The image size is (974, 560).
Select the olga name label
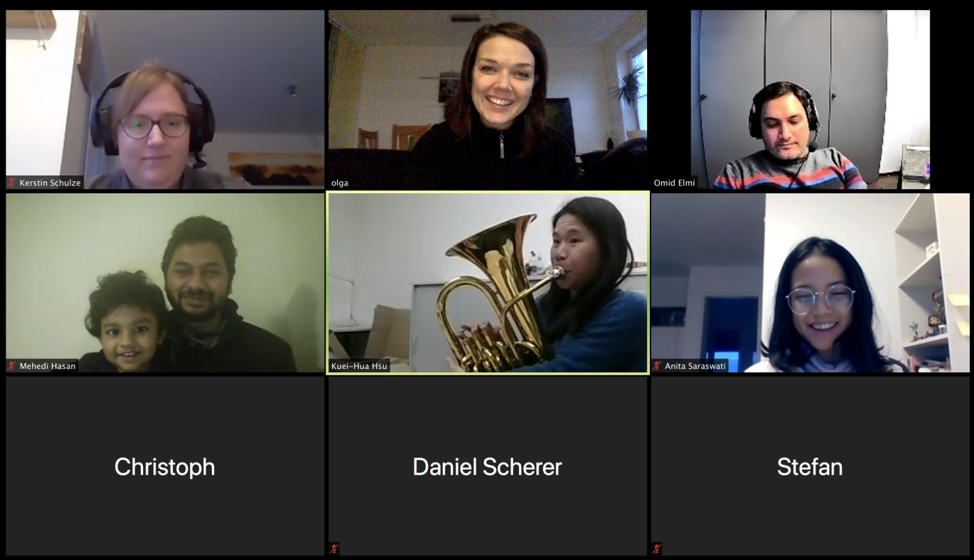[340, 183]
